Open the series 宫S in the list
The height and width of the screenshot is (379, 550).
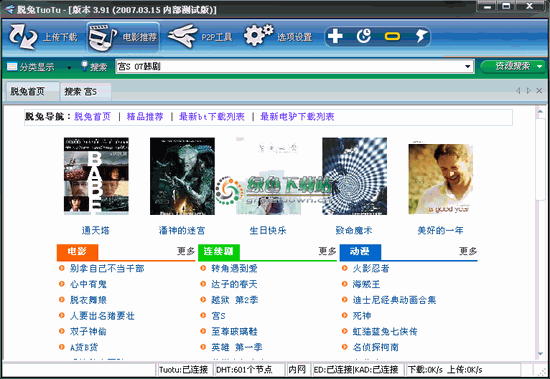point(218,316)
